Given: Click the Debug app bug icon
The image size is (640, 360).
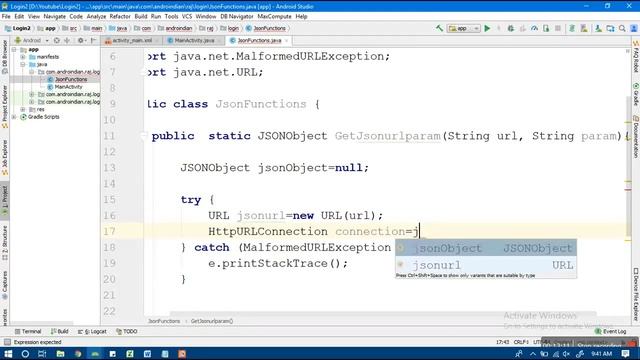Looking at the screenshot, I should tap(511, 28).
